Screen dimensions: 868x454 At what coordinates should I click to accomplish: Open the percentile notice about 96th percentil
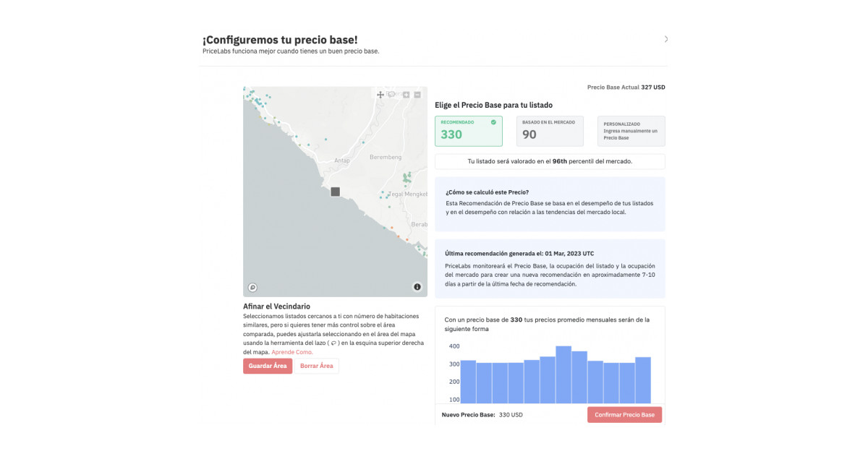pyautogui.click(x=550, y=161)
